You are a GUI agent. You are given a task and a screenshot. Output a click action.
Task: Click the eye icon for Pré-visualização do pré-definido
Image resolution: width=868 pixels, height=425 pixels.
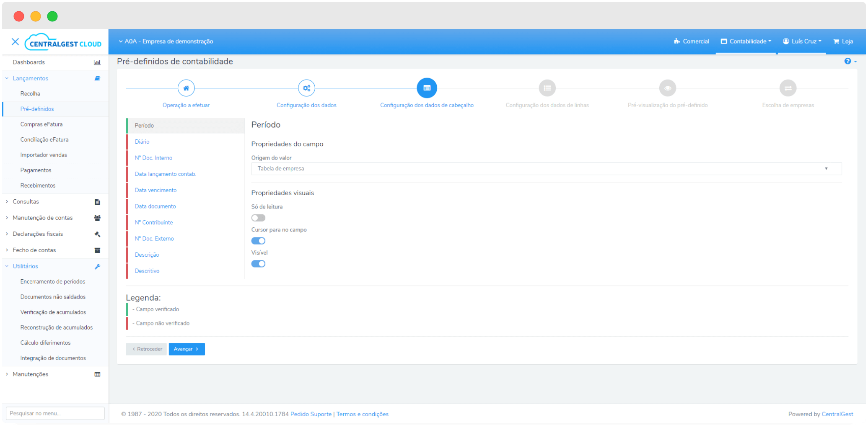[668, 88]
